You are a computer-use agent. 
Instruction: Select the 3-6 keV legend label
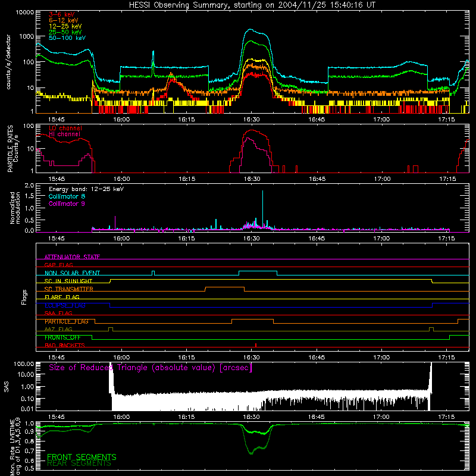[61, 14]
